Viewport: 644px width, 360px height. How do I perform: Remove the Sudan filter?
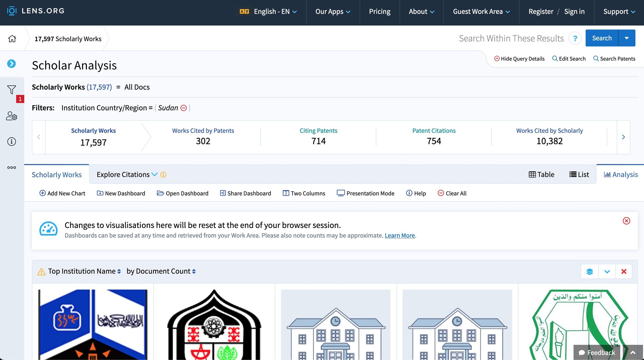(184, 108)
